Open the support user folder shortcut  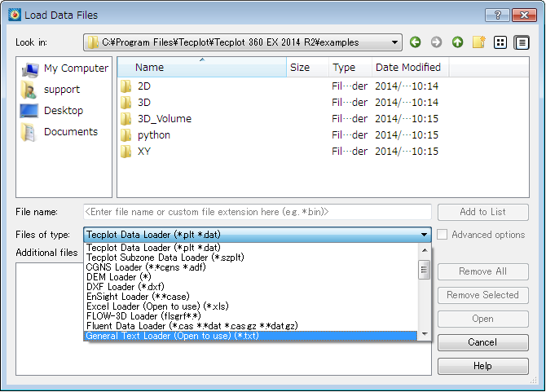pos(51,90)
